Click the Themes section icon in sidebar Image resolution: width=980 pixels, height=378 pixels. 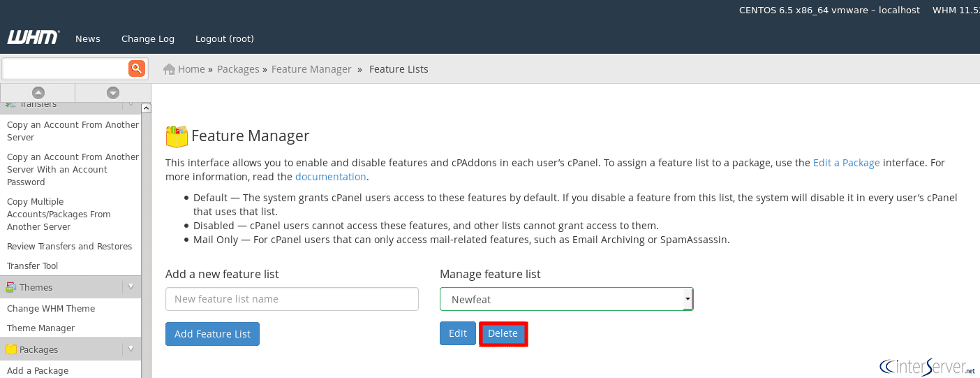(x=11, y=287)
